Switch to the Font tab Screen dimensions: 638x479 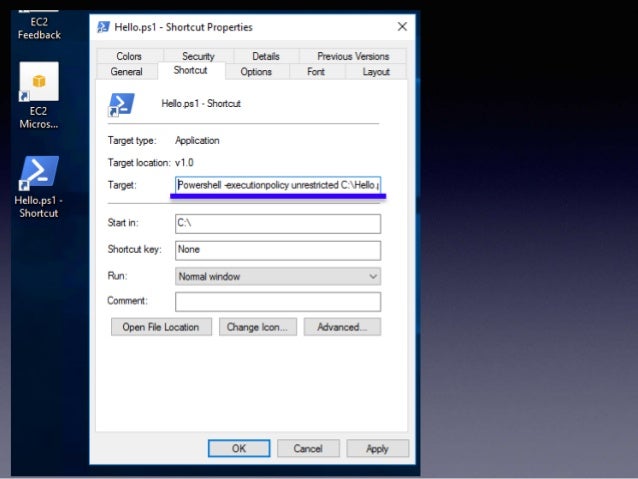point(316,72)
